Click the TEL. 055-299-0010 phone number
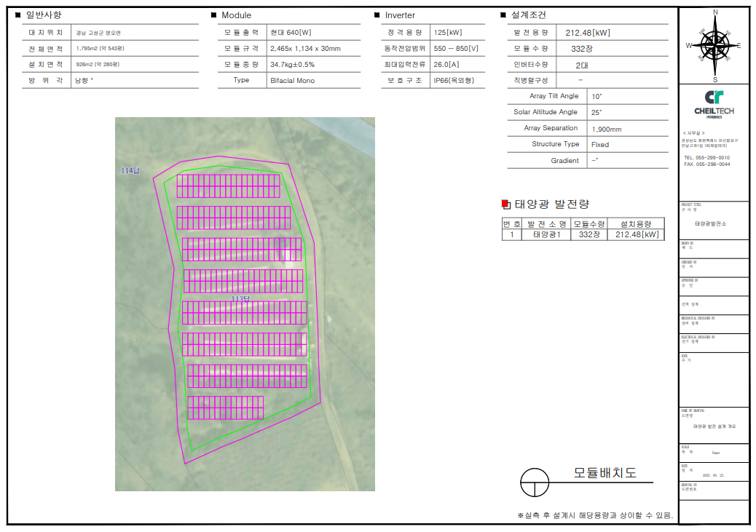 pos(706,157)
